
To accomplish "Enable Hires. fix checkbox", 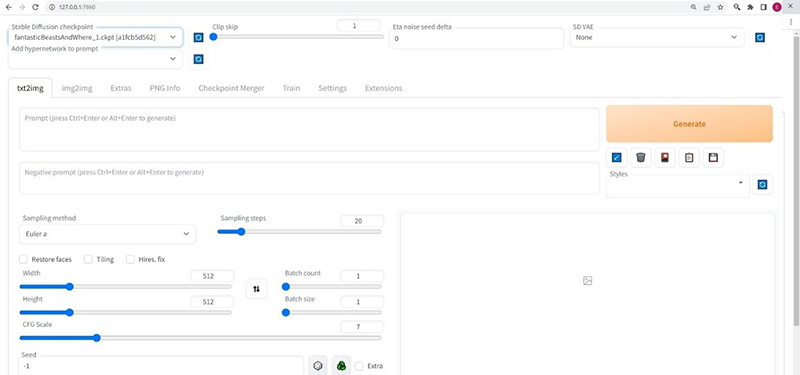I will click(130, 259).
